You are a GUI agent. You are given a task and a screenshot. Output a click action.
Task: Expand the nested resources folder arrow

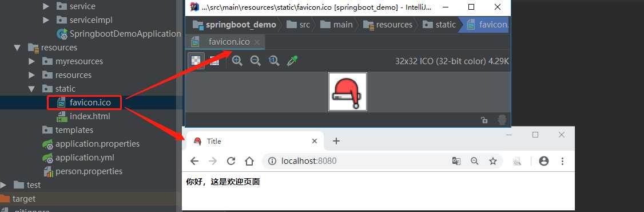click(31, 75)
